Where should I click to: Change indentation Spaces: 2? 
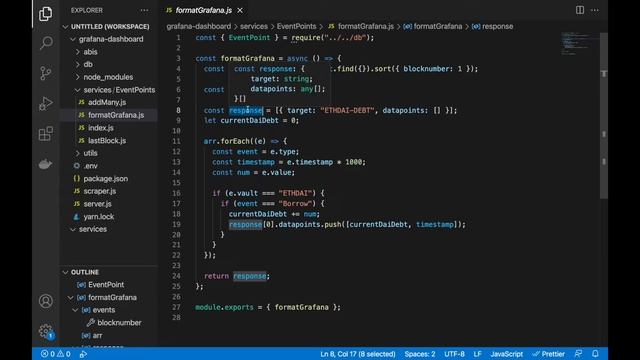(x=420, y=354)
